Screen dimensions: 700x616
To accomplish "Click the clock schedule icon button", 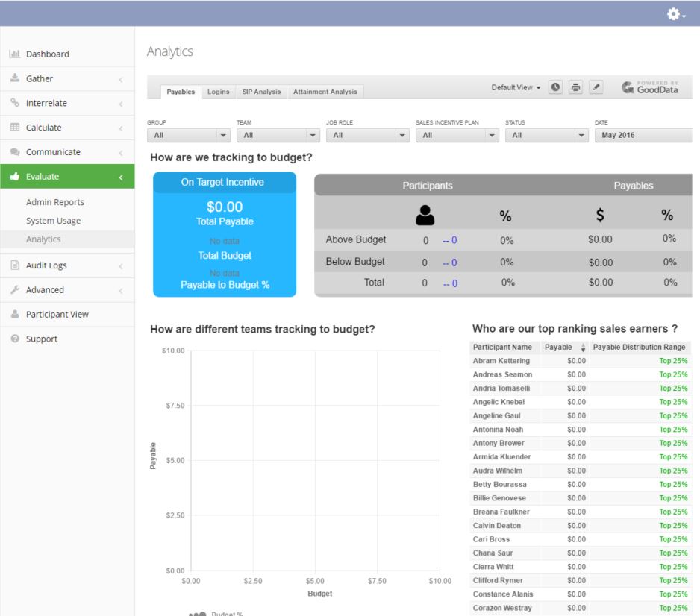I will click(555, 87).
